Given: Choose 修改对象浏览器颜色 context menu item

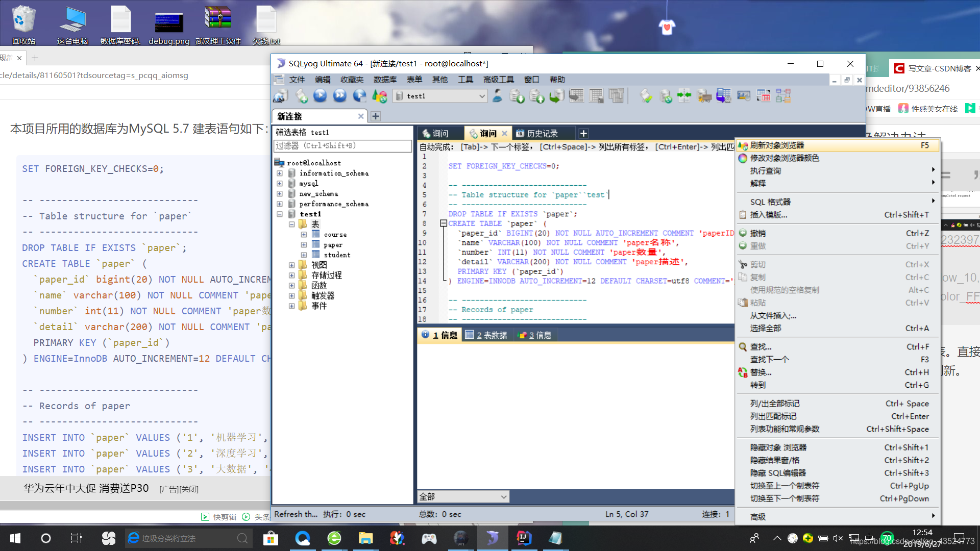Looking at the screenshot, I should 838,158.
